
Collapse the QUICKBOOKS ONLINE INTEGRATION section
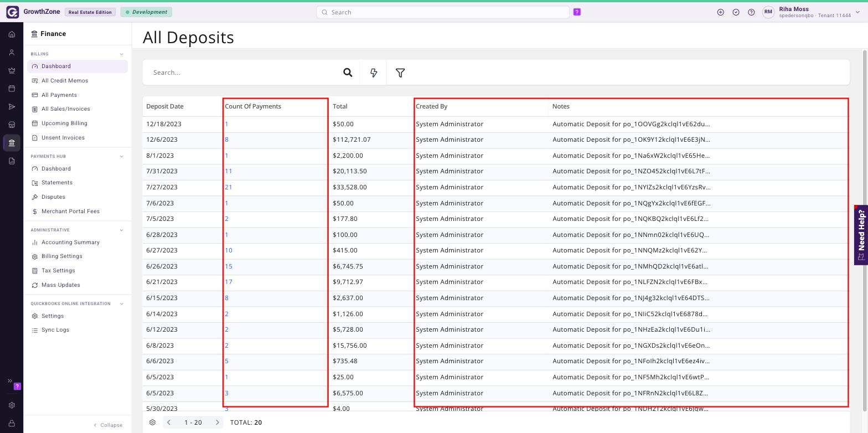[121, 303]
